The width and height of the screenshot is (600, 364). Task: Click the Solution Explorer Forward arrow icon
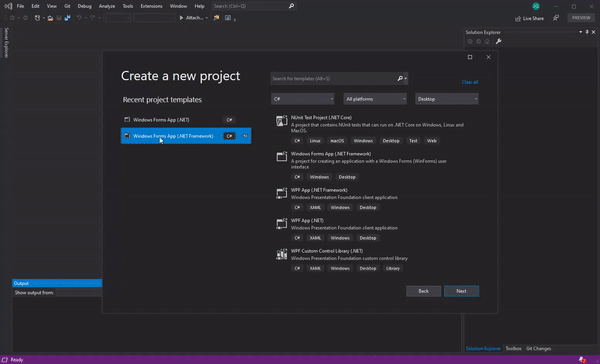pyautogui.click(x=478, y=41)
